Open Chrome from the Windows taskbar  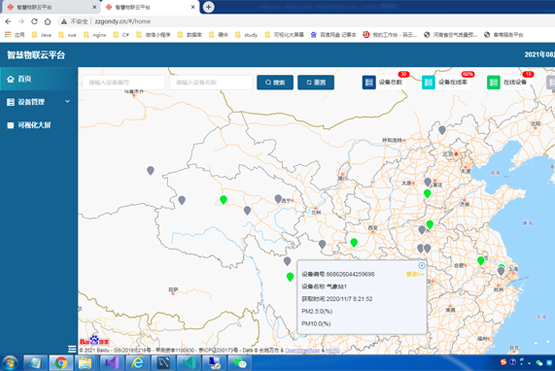[61, 363]
